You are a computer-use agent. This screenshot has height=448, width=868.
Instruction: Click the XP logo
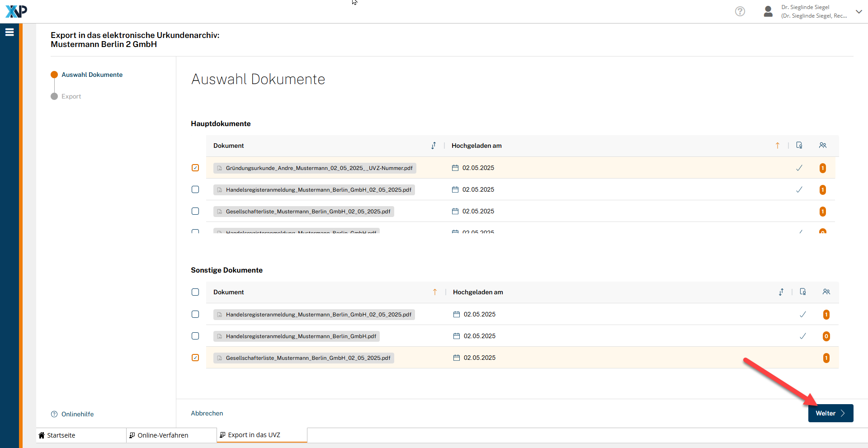[x=16, y=11]
